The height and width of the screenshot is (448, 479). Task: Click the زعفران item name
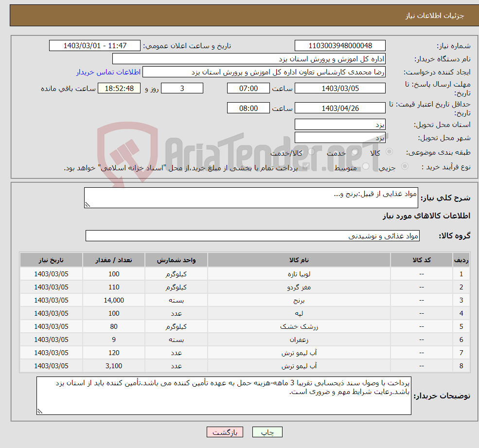click(x=299, y=340)
